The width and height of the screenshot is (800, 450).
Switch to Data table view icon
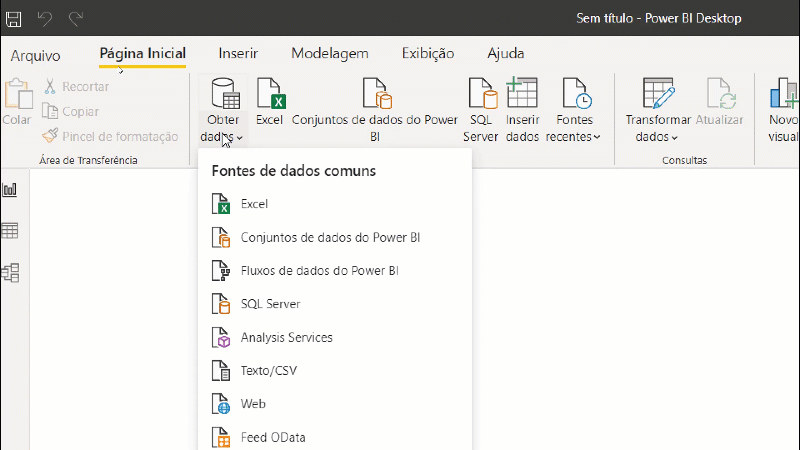click(x=10, y=231)
